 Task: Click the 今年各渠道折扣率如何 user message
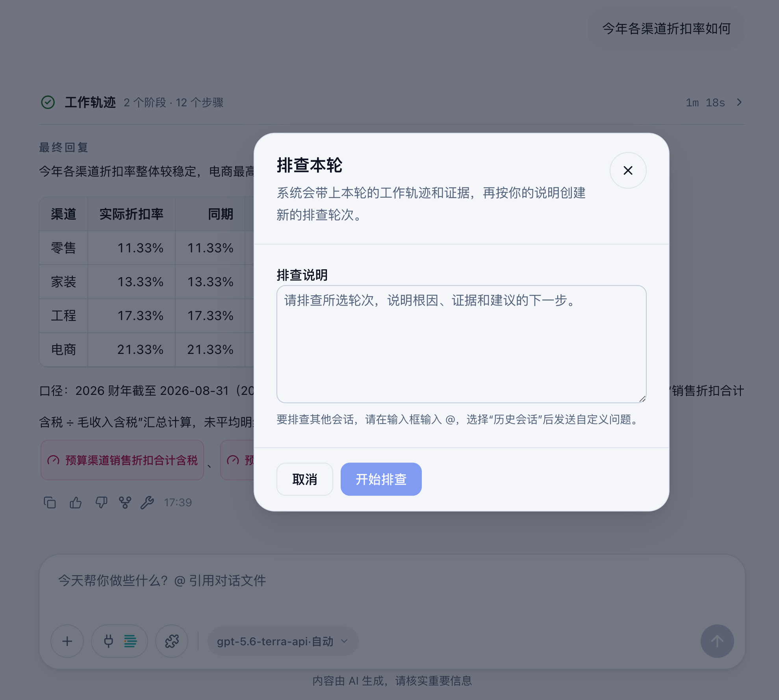click(x=666, y=29)
